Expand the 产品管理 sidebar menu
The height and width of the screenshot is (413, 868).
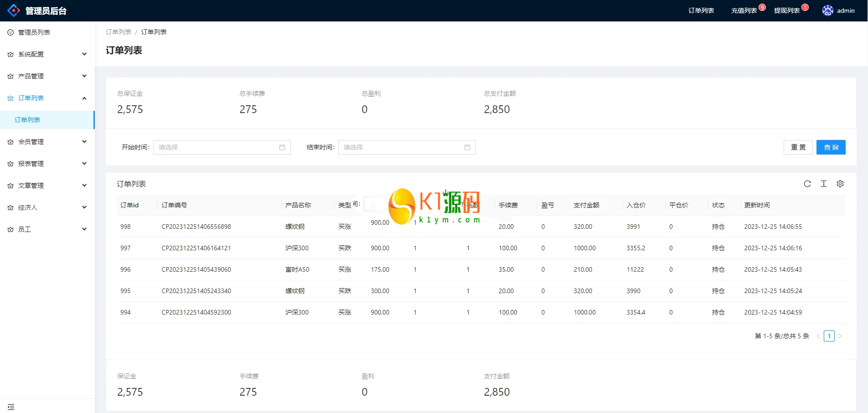(x=47, y=76)
